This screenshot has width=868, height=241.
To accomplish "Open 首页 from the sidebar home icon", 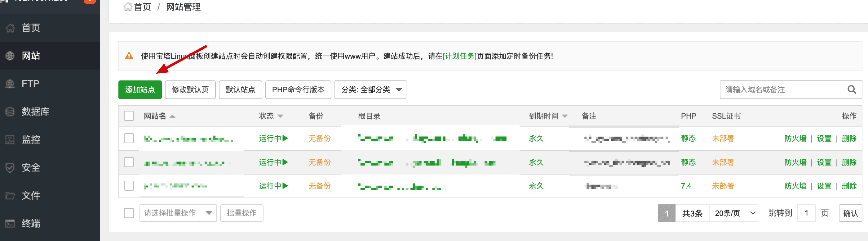I will [x=11, y=28].
